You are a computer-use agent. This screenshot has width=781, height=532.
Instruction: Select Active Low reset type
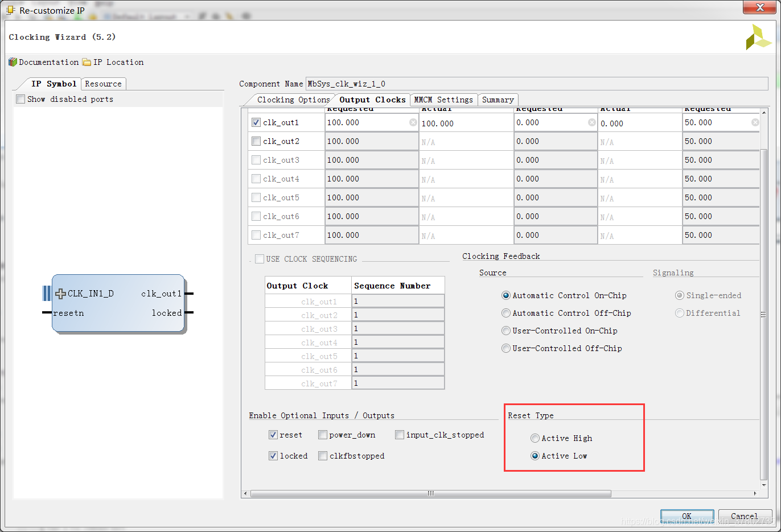pos(535,456)
